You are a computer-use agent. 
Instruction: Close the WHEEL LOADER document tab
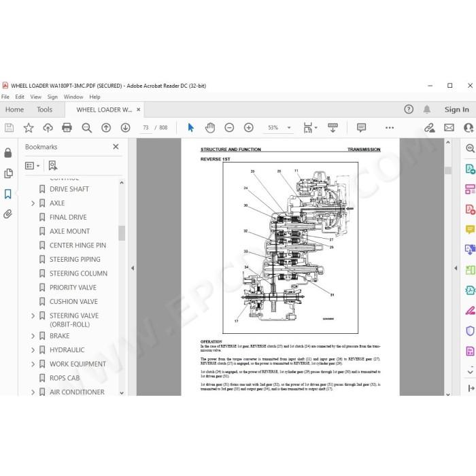point(139,109)
